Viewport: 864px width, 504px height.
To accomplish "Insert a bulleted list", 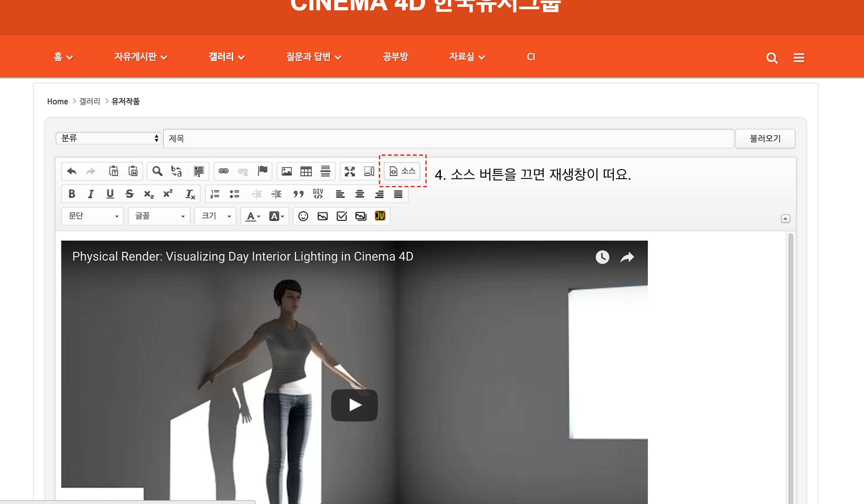I will [x=235, y=194].
